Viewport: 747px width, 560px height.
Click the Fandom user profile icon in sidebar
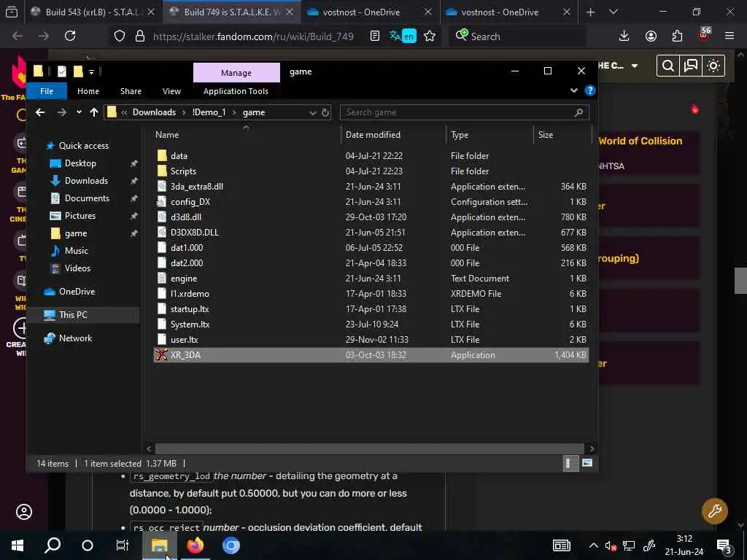coord(24,512)
